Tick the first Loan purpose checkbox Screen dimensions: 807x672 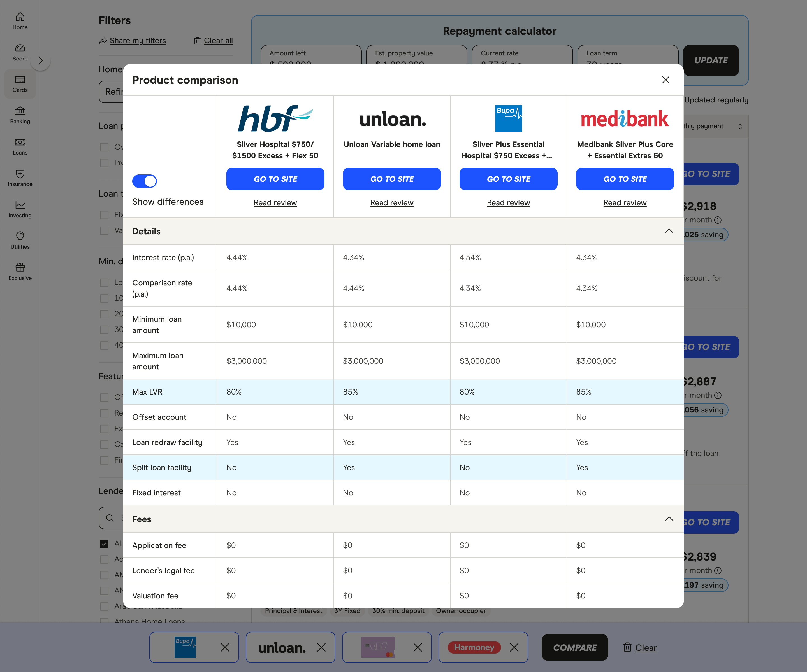pos(104,147)
